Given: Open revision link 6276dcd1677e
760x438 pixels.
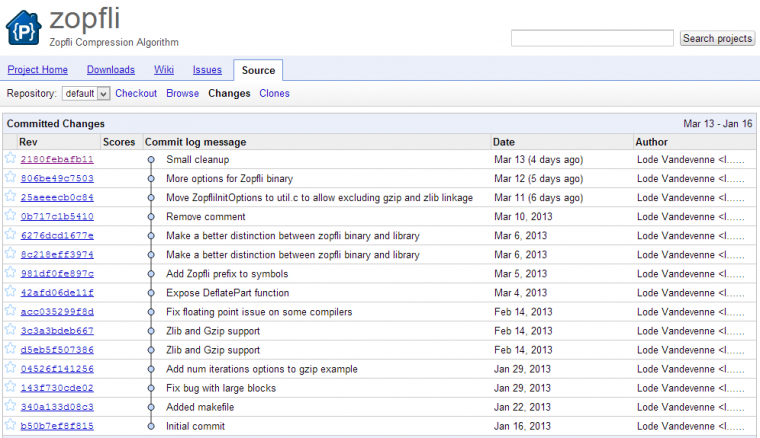Looking at the screenshot, I should tap(57, 235).
